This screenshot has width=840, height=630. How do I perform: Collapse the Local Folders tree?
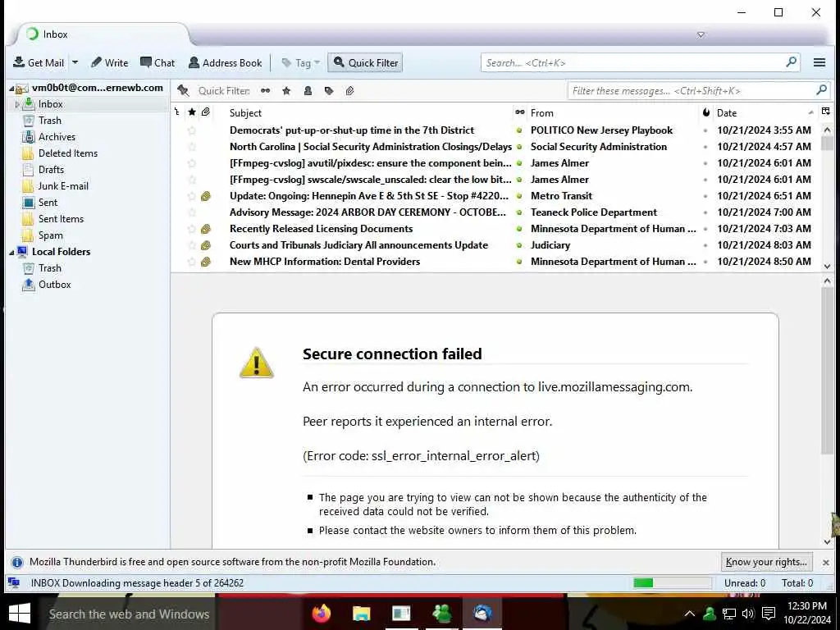(11, 253)
